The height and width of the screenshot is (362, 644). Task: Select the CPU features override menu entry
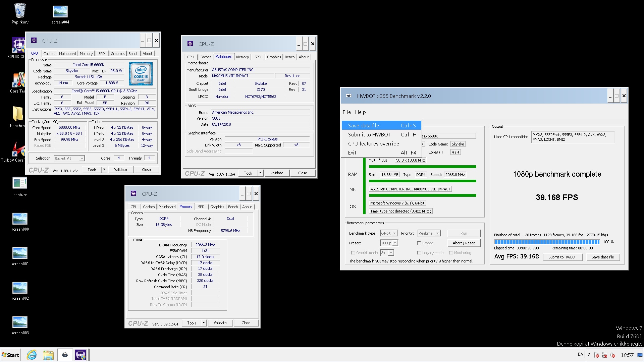[x=382, y=143]
